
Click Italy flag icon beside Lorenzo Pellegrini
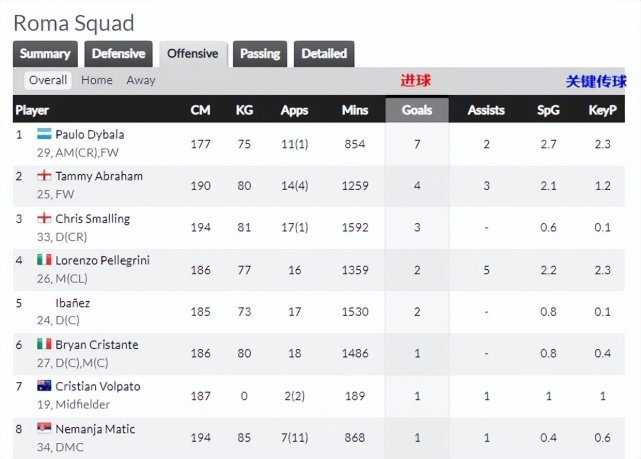tap(44, 260)
